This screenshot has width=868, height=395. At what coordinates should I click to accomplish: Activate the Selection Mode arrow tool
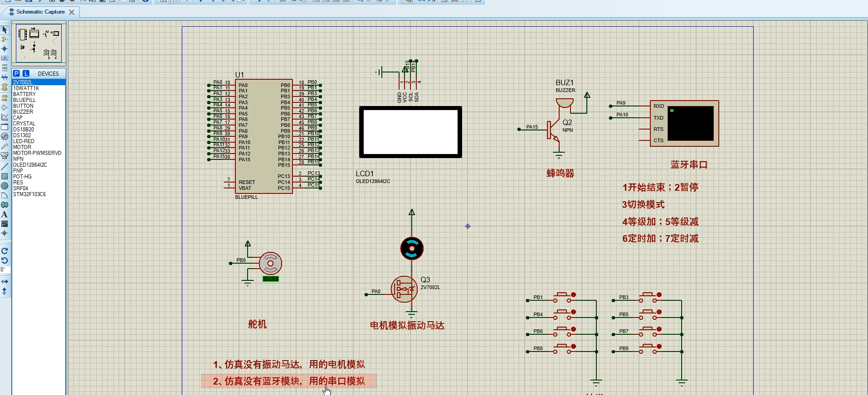[5, 30]
